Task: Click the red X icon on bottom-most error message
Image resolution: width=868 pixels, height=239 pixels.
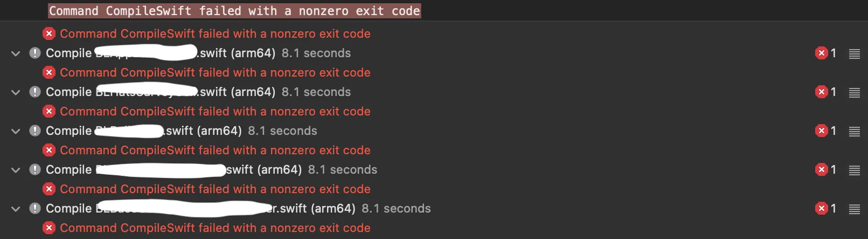Action: tap(49, 228)
